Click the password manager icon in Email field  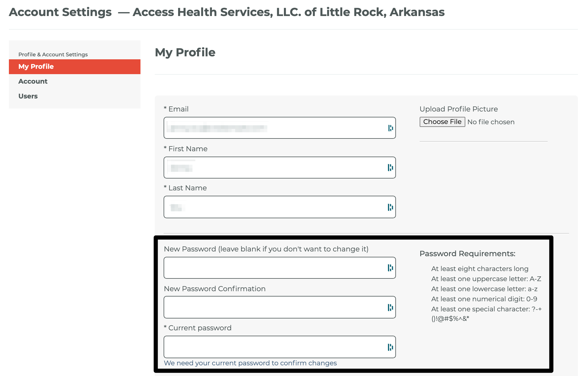tap(391, 128)
